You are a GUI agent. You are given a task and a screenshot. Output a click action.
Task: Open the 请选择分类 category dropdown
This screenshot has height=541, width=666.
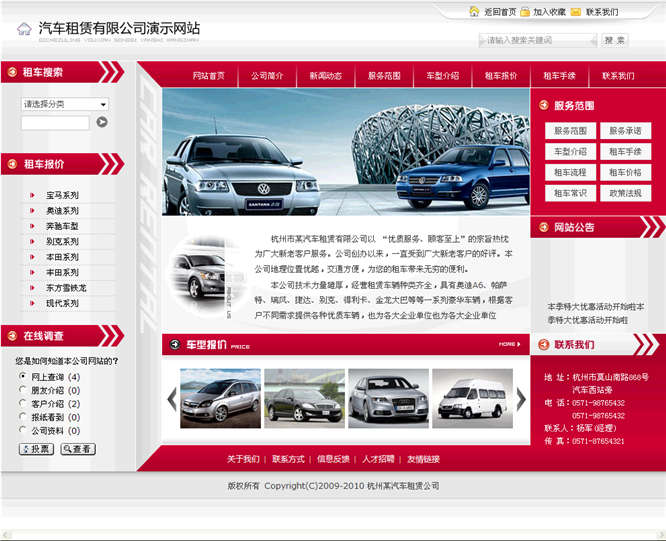[65, 104]
